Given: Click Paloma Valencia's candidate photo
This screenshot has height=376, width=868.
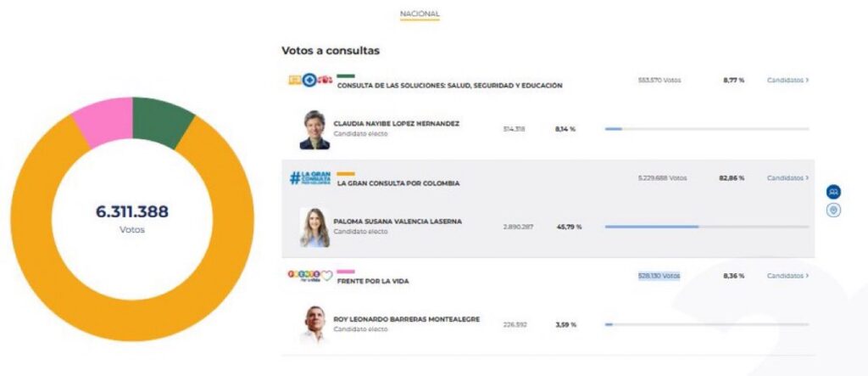Looking at the screenshot, I should 314,227.
